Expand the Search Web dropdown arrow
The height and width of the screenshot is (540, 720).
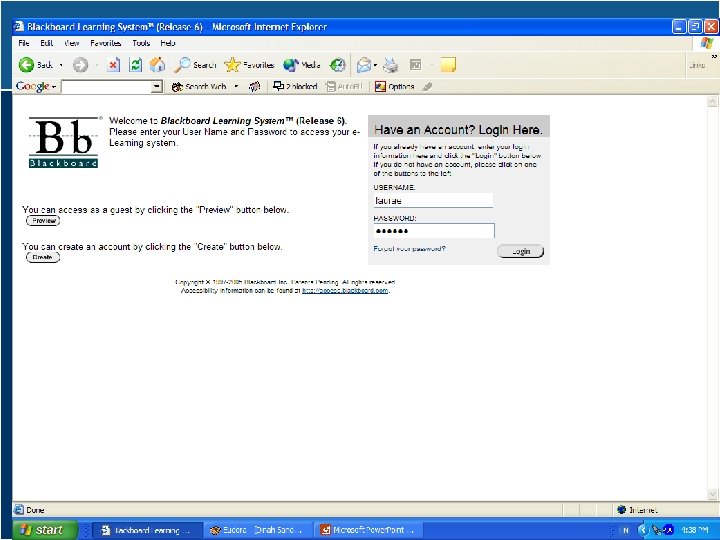point(236,86)
